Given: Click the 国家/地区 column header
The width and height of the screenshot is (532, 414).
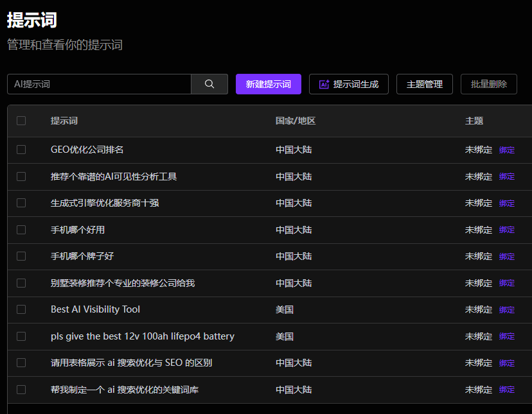Looking at the screenshot, I should pyautogui.click(x=296, y=121).
